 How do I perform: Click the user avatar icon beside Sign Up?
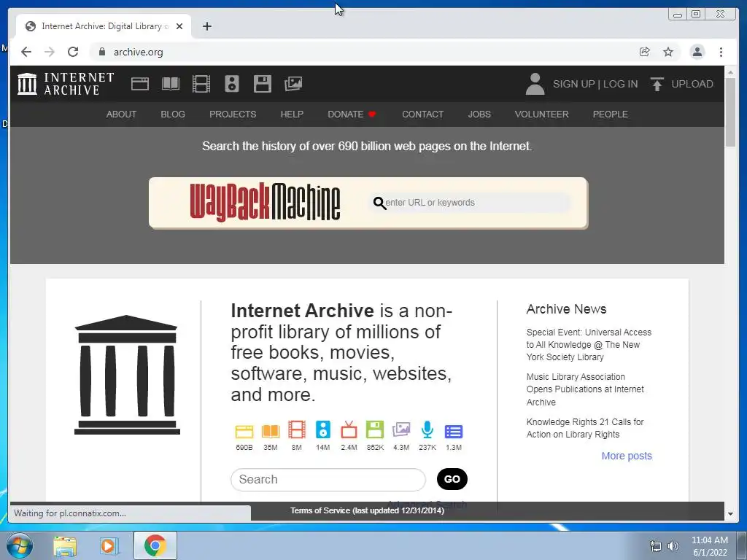click(x=535, y=84)
